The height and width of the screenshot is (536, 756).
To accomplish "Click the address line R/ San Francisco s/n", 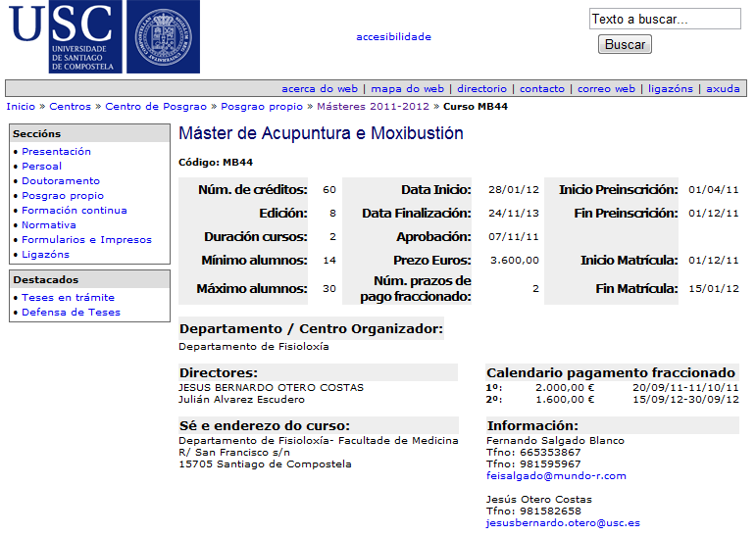I will tap(234, 453).
